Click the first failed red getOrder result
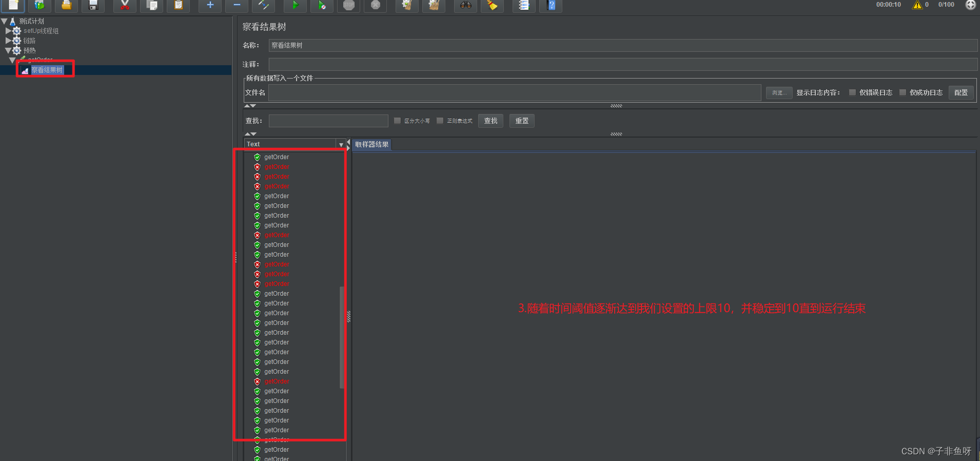Image resolution: width=980 pixels, height=461 pixels. 277,167
